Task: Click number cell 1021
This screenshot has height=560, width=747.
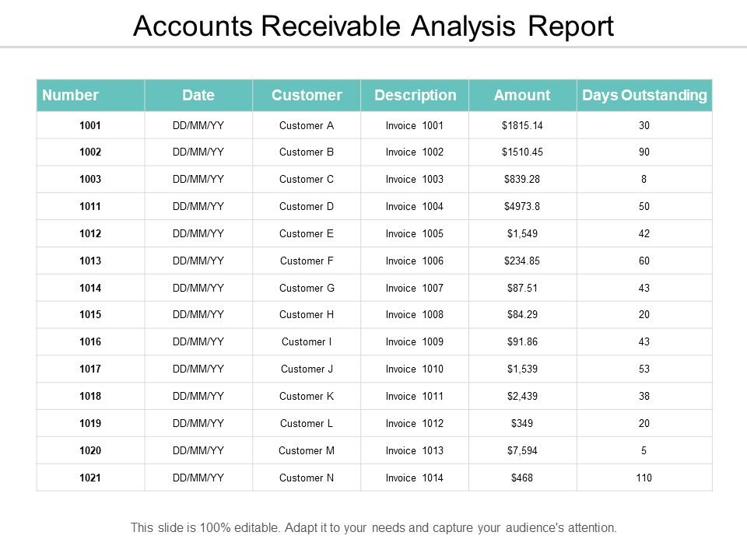Action: [x=90, y=477]
